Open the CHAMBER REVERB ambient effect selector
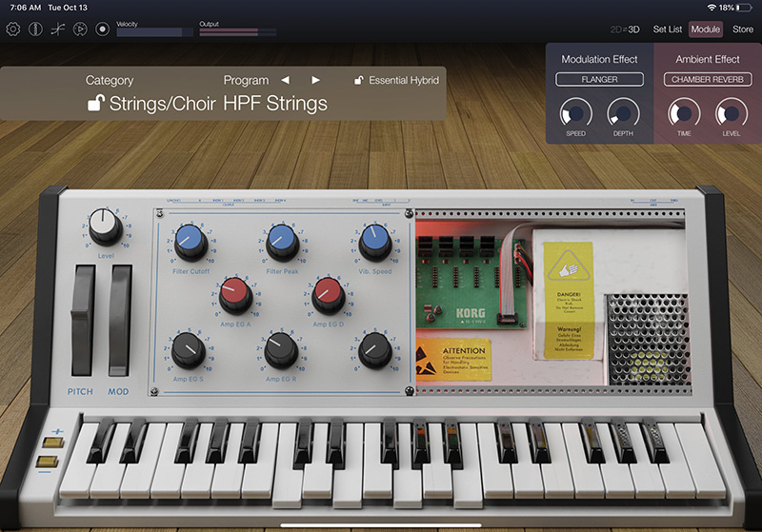 point(708,79)
